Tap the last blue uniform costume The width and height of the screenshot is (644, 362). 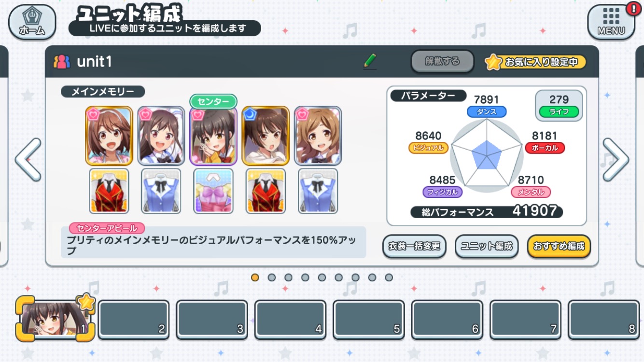click(318, 191)
